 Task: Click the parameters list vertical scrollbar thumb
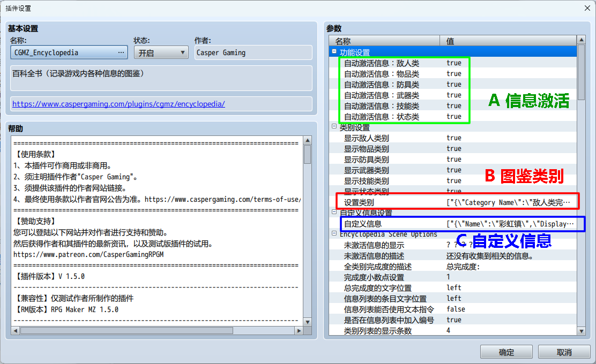point(581,72)
